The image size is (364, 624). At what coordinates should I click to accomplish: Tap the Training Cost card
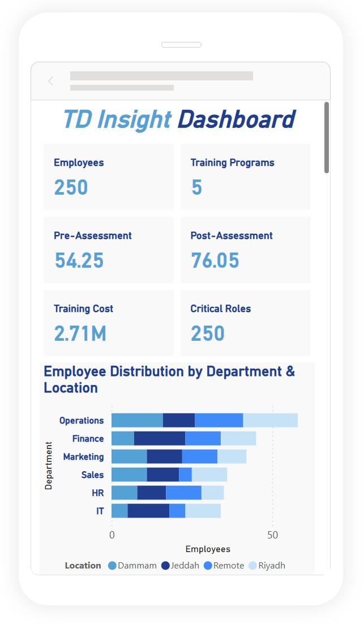(109, 323)
